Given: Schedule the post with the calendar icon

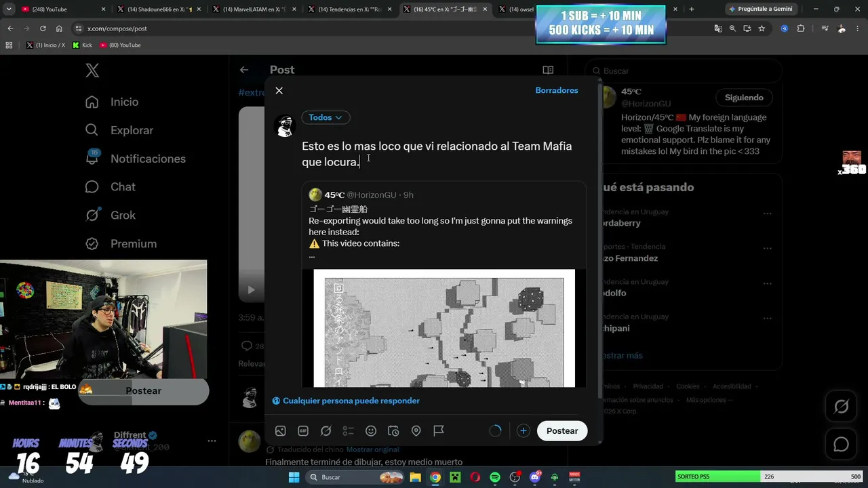Looking at the screenshot, I should tap(393, 431).
